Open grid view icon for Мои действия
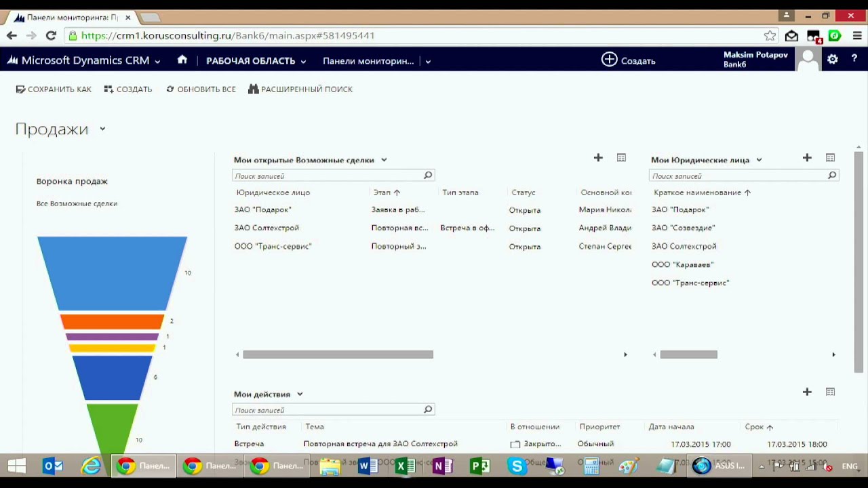Screen dimensions: 868x488 pos(830,392)
